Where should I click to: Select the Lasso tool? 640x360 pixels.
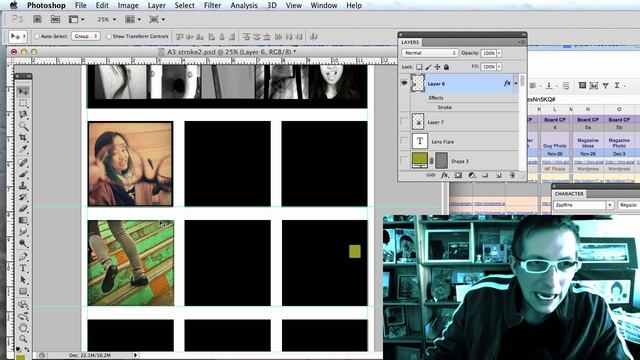point(23,114)
